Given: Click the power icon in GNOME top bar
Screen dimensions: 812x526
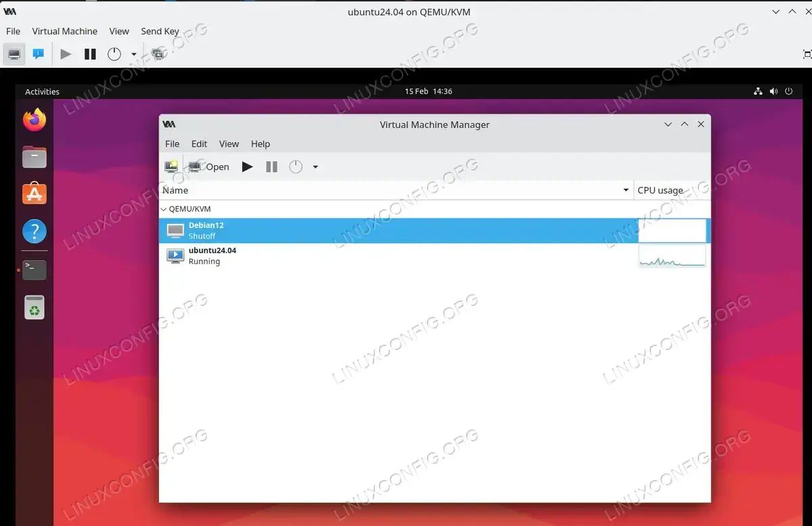Looking at the screenshot, I should pyautogui.click(x=789, y=91).
